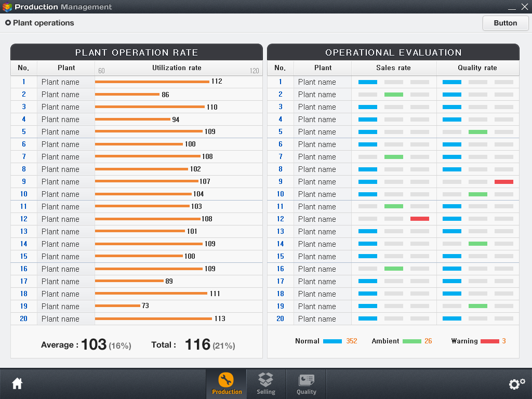Screen dimensions: 532x399
Task: Switch to the Quality tab
Action: coord(306,384)
